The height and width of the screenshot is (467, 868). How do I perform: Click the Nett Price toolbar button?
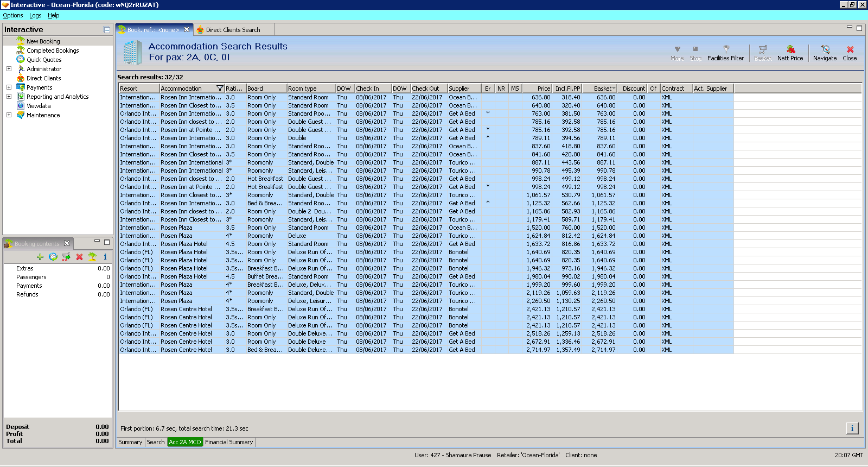click(x=790, y=53)
